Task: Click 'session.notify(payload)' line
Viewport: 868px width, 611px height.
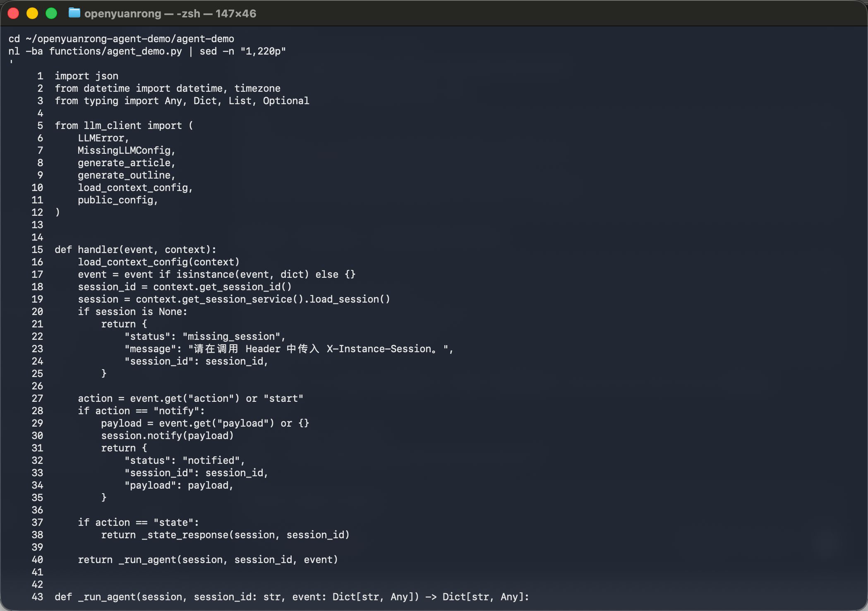Action: click(168, 436)
